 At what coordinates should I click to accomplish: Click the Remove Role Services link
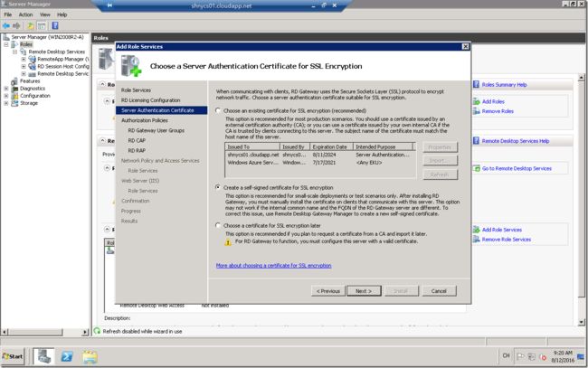[x=507, y=239]
